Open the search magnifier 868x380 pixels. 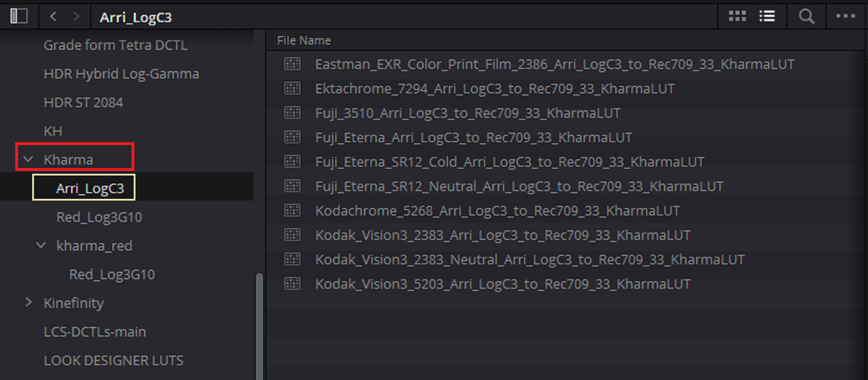[806, 16]
